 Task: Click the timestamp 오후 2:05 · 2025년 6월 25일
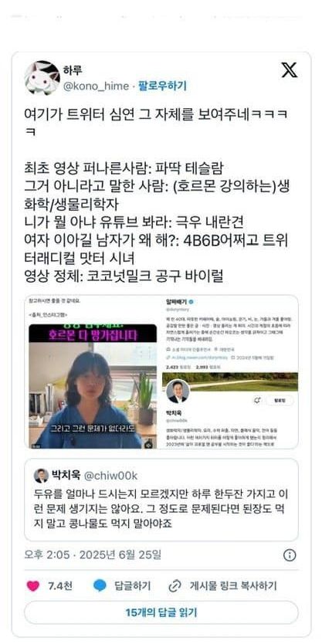[93, 555]
